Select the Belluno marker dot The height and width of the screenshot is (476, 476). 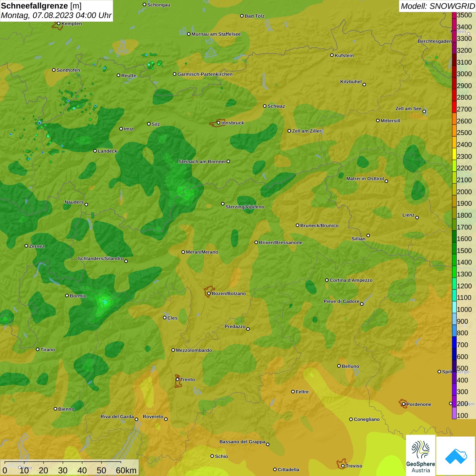point(339,366)
